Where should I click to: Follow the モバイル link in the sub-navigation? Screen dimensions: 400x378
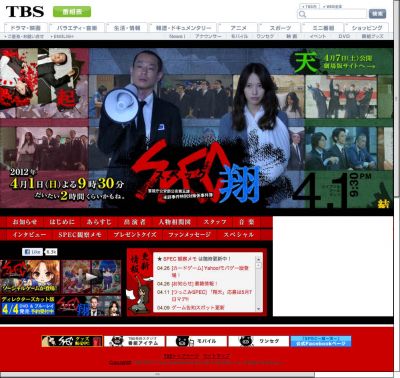click(239, 36)
